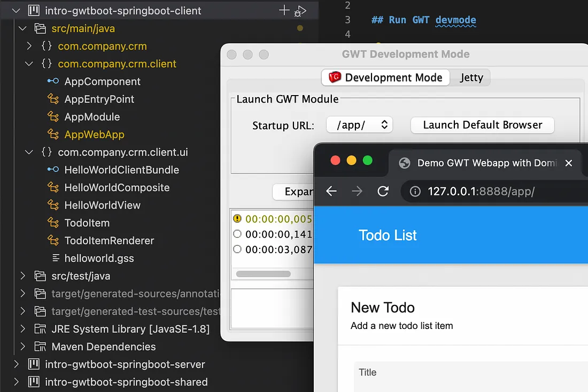The height and width of the screenshot is (392, 588).
Task: Open helloworld.gss in the tree
Action: pos(99,258)
